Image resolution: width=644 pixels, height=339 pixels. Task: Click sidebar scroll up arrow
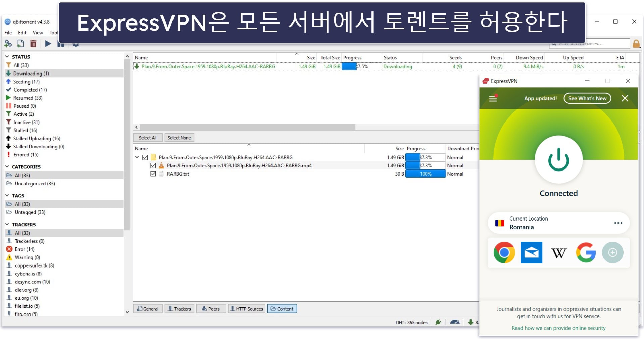tap(127, 56)
